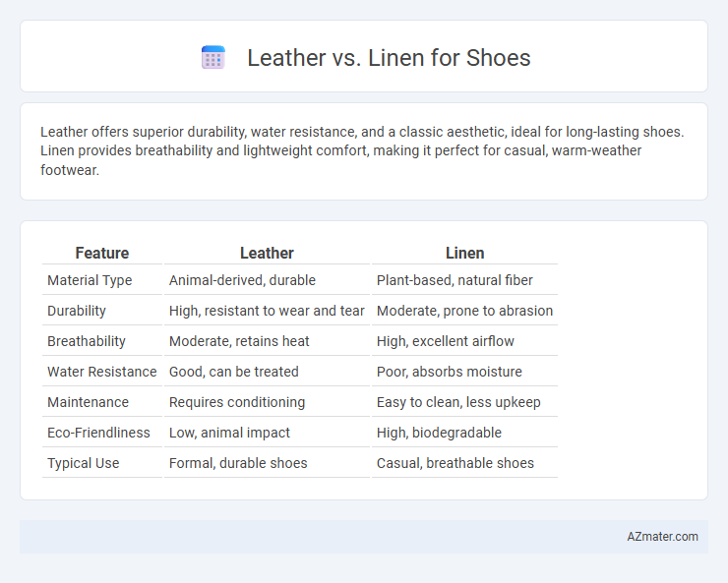The width and height of the screenshot is (728, 583).
Task: Click the 'Eco-Friendliness' row label
Action: click(98, 433)
